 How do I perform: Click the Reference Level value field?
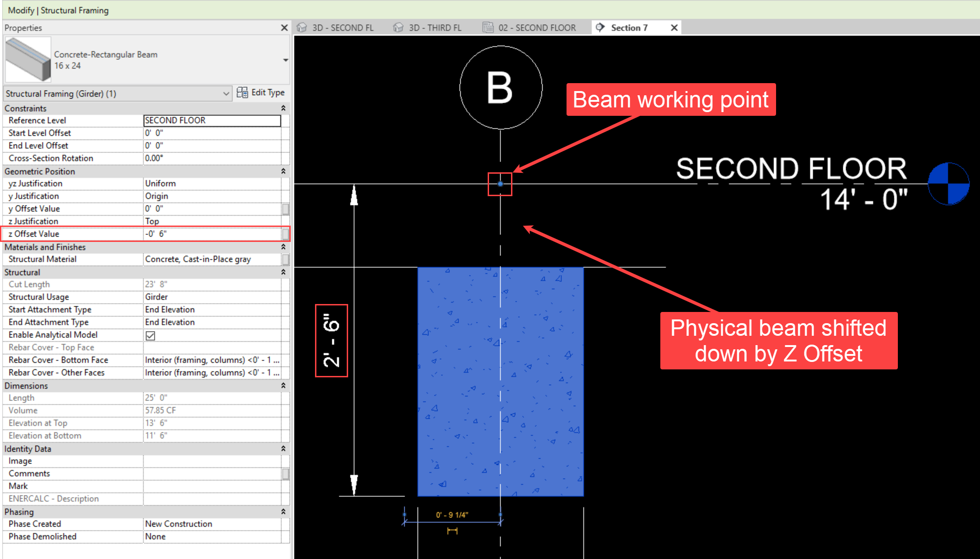coord(212,120)
